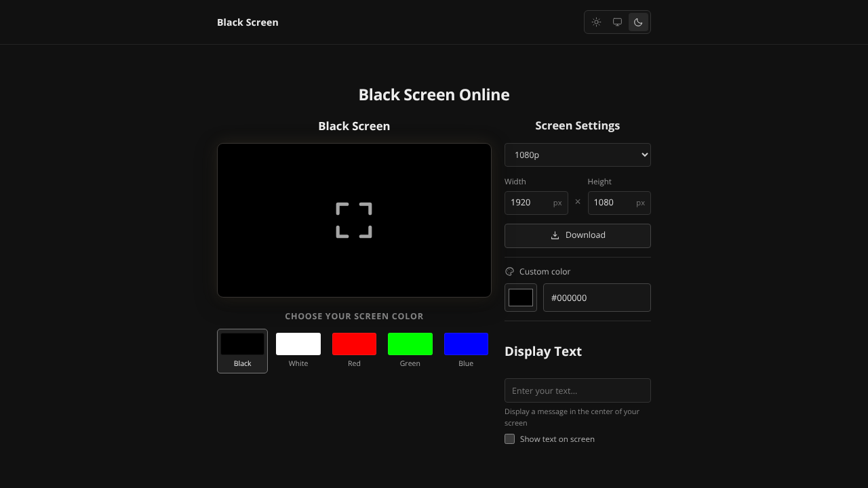Click the fullscreen icon in the preview

(x=354, y=220)
